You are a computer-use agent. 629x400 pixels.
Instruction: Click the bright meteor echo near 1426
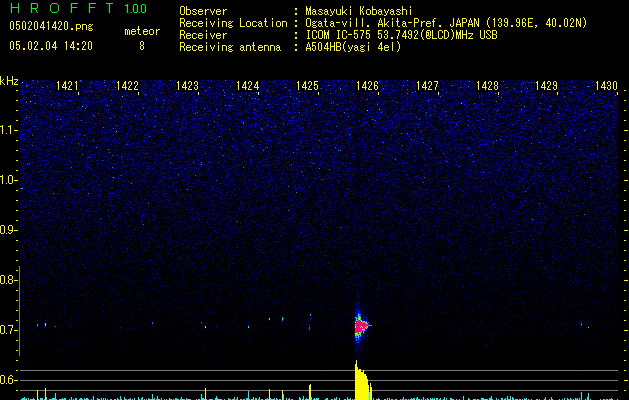click(361, 325)
